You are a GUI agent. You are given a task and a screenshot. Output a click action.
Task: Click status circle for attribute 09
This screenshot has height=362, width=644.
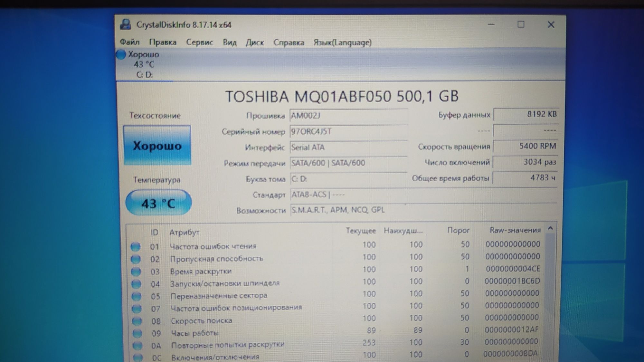coord(137,333)
